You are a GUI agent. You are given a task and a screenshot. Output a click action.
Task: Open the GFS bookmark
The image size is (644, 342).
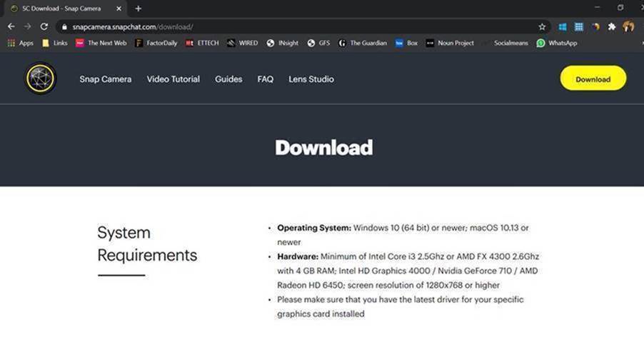pos(318,43)
